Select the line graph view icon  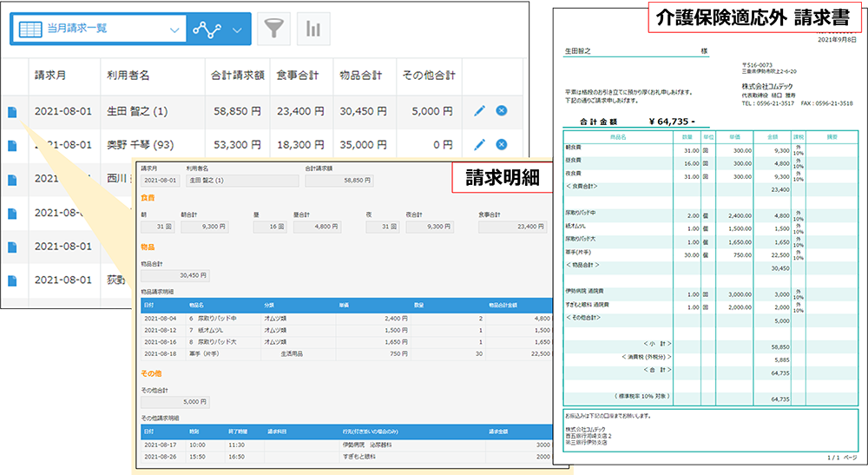coord(207,29)
